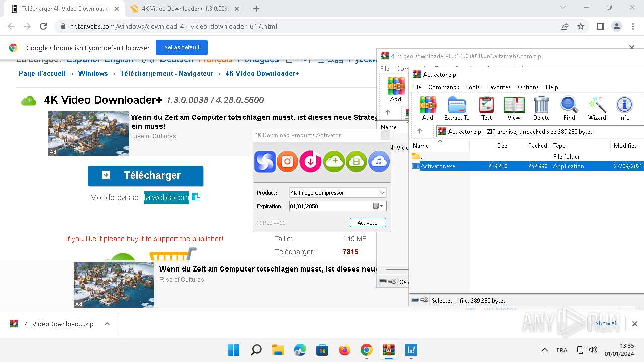
Task: Open File Explorer from the taskbar
Action: tap(278, 350)
